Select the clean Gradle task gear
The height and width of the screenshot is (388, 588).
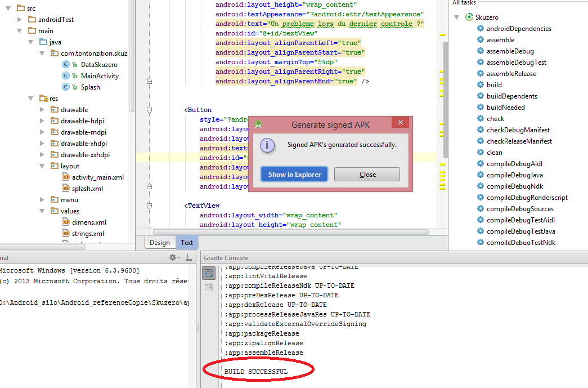click(481, 152)
